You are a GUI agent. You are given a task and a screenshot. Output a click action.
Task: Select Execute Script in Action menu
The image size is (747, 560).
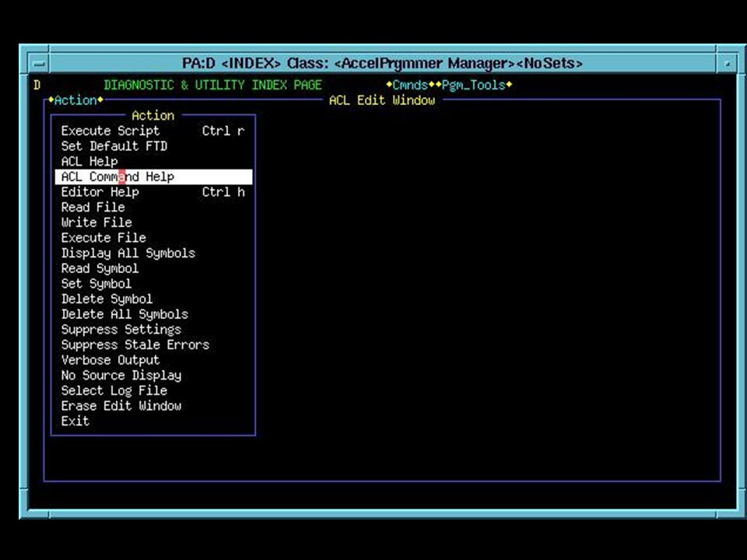click(153, 131)
